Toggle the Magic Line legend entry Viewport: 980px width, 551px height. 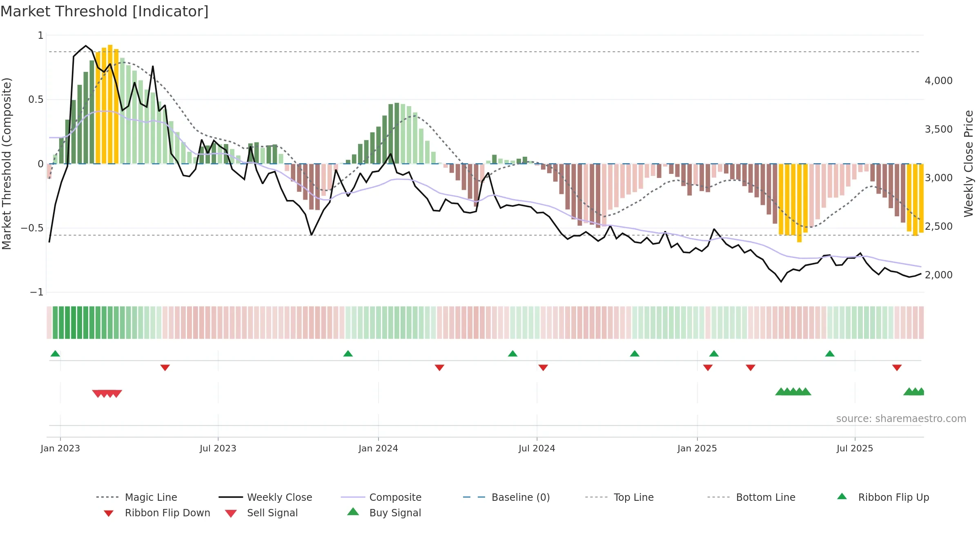click(137, 497)
